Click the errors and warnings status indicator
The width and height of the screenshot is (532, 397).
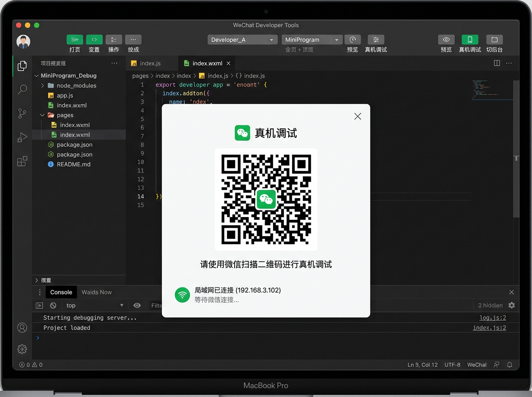pos(31,365)
